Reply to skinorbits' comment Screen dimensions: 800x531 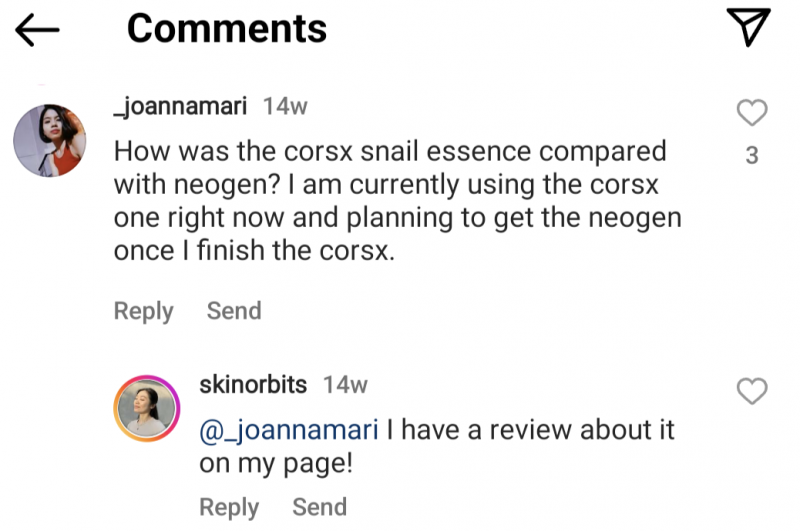point(229,507)
